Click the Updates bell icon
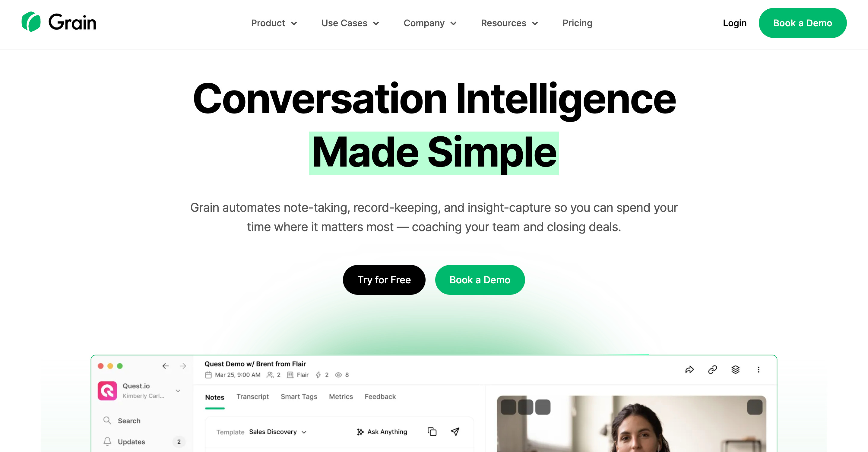 [107, 441]
